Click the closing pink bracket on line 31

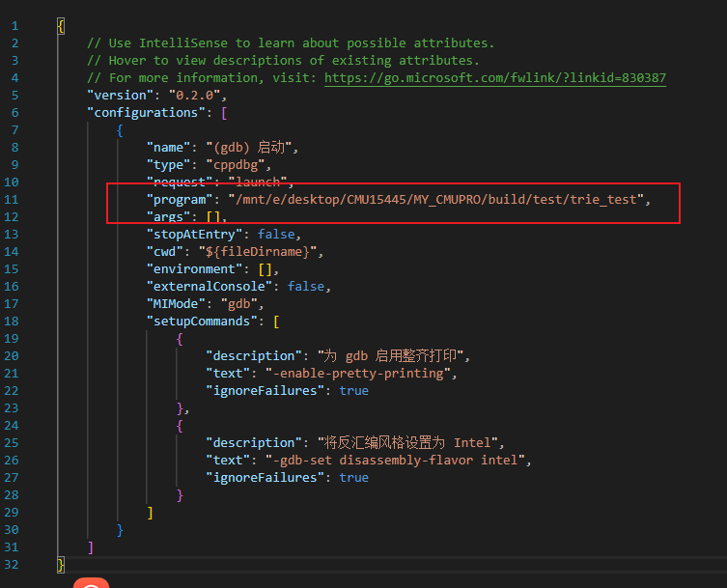[91, 547]
